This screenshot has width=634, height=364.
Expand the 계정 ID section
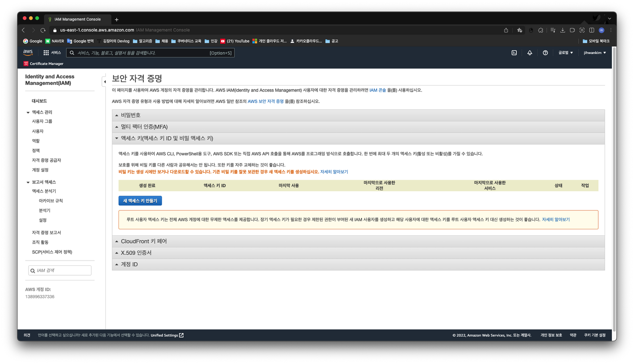click(x=358, y=264)
